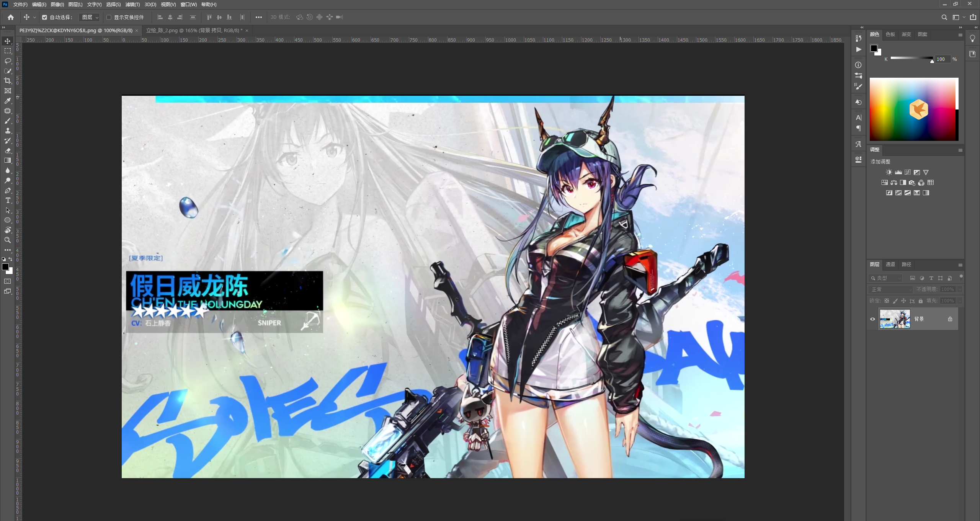Viewport: 980px width, 521px height.
Task: Open the Actions play panel icon
Action: [859, 49]
